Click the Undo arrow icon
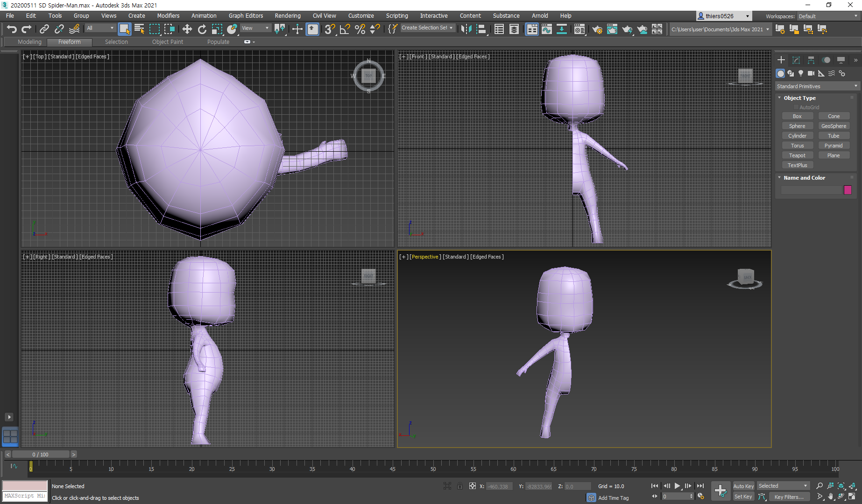862x504 pixels. pos(11,29)
